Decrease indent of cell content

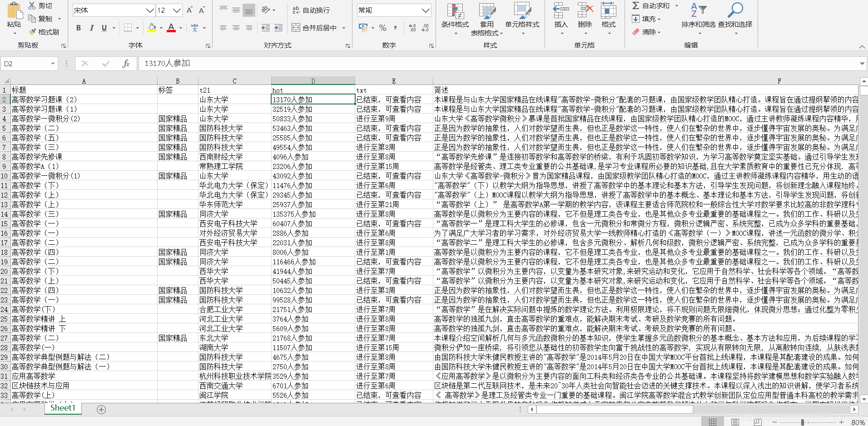(x=266, y=28)
